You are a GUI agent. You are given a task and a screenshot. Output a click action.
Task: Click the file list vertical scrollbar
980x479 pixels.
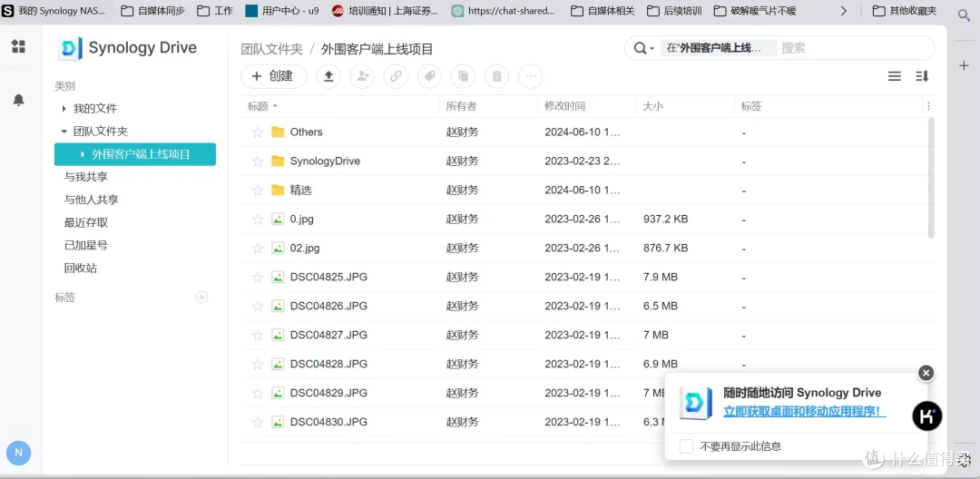point(931,178)
